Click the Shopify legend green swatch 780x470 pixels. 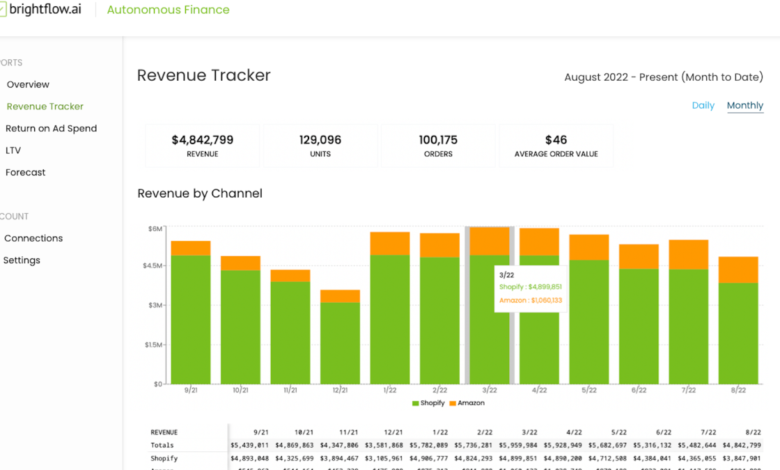(x=415, y=403)
